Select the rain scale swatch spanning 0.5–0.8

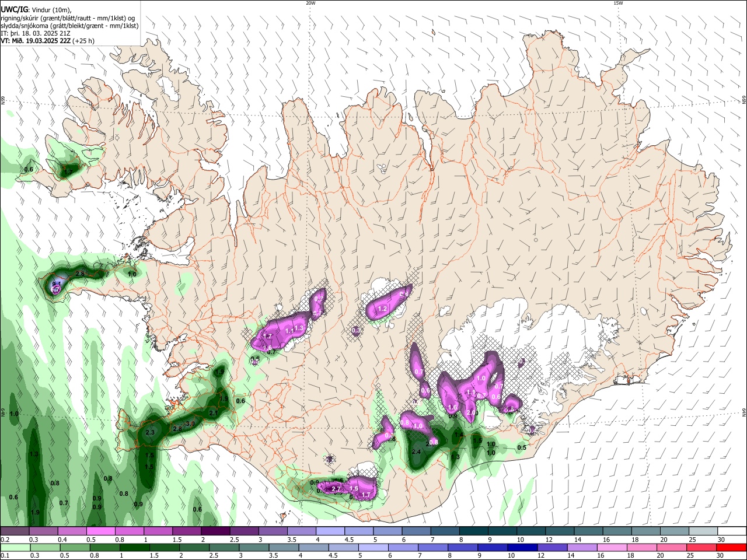(x=75, y=547)
